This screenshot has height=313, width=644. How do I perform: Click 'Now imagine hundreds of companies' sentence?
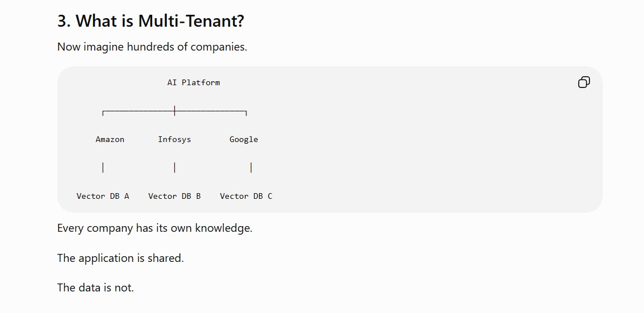pyautogui.click(x=152, y=47)
